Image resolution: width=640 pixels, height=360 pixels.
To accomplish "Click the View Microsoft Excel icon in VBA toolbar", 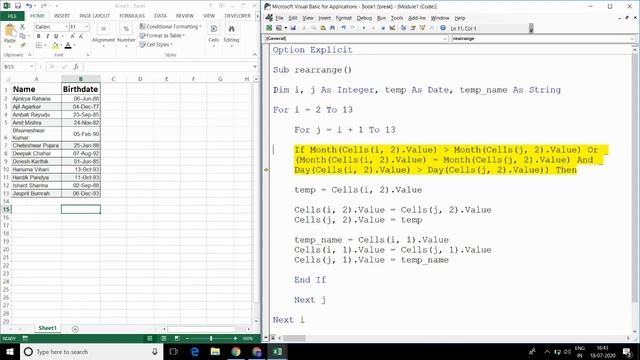I will click(x=269, y=28).
